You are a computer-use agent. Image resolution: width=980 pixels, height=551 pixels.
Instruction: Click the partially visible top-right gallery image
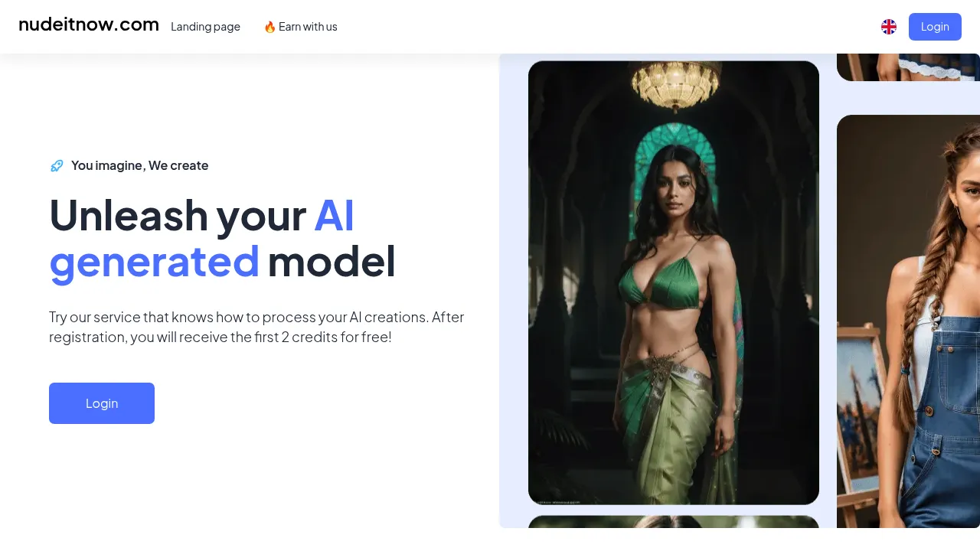(x=908, y=67)
